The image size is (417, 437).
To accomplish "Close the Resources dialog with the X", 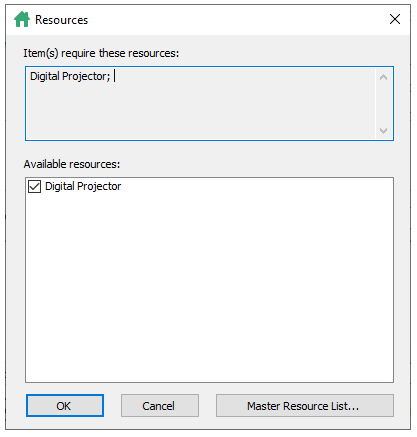I will tap(395, 19).
